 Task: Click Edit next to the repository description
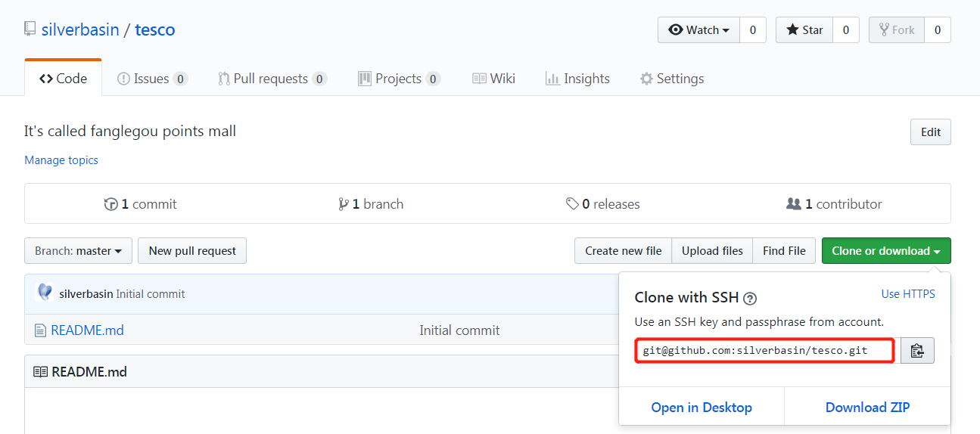click(930, 132)
